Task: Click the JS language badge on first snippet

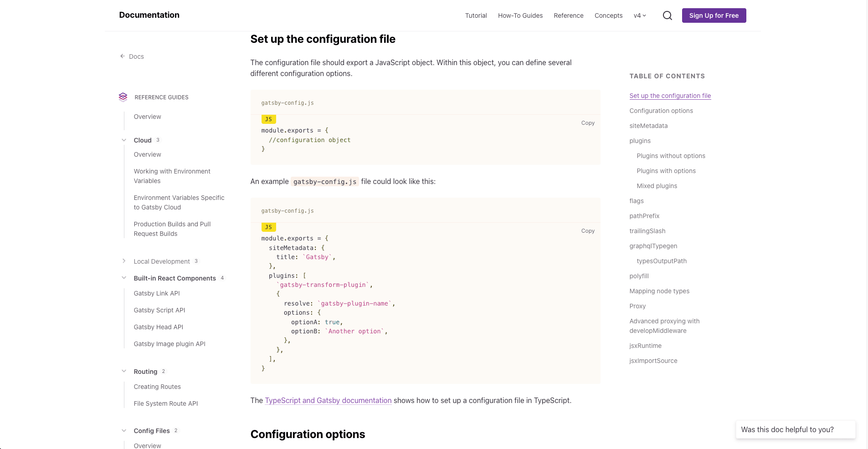Action: 268,119
